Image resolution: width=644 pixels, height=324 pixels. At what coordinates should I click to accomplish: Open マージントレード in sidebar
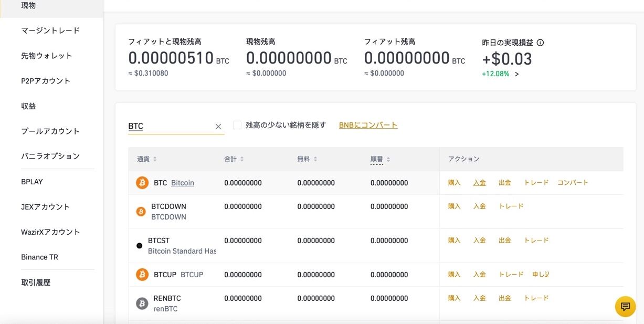tap(51, 30)
